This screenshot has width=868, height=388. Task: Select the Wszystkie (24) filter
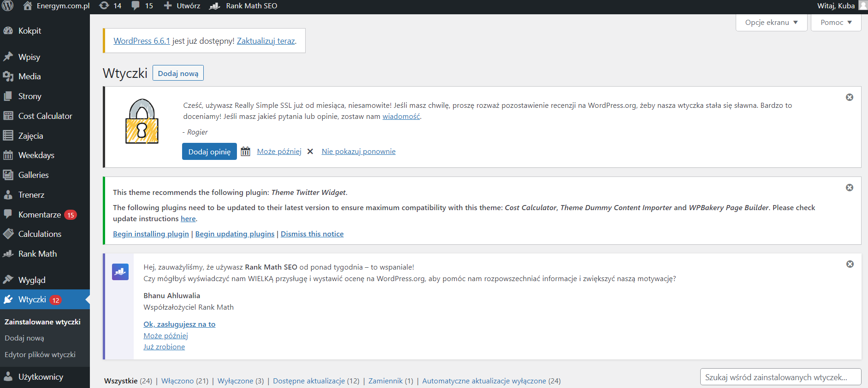(x=128, y=381)
